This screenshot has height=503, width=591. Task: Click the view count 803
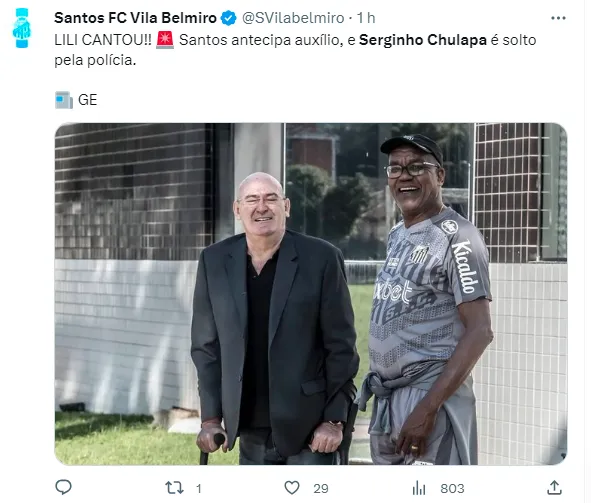point(452,489)
